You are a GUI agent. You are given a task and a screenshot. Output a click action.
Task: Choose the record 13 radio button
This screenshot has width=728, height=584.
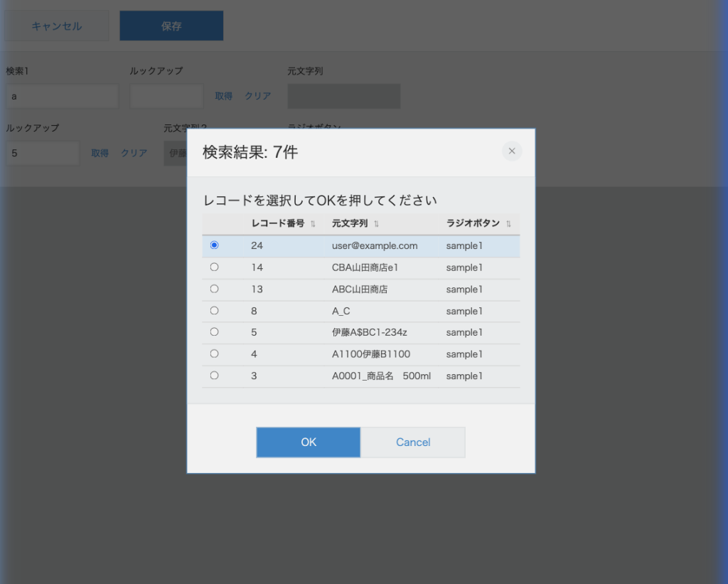(215, 289)
